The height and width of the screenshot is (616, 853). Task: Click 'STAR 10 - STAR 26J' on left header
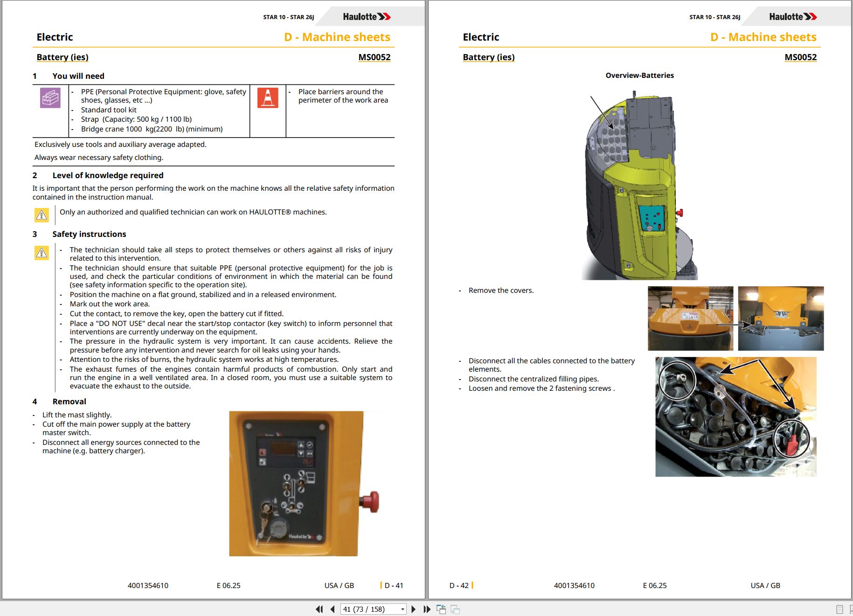tap(289, 17)
